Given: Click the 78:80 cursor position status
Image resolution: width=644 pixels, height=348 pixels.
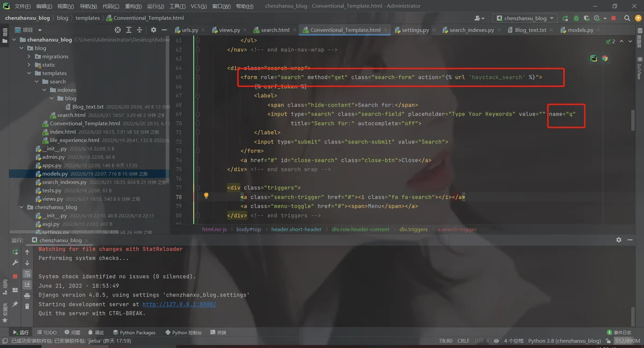Looking at the screenshot, I should point(446,340).
